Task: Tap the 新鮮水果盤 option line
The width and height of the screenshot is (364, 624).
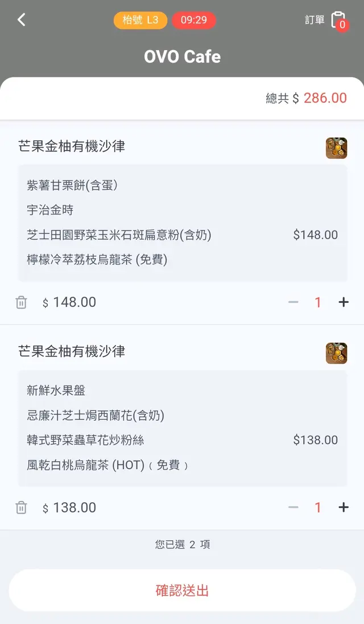Action: (x=56, y=391)
